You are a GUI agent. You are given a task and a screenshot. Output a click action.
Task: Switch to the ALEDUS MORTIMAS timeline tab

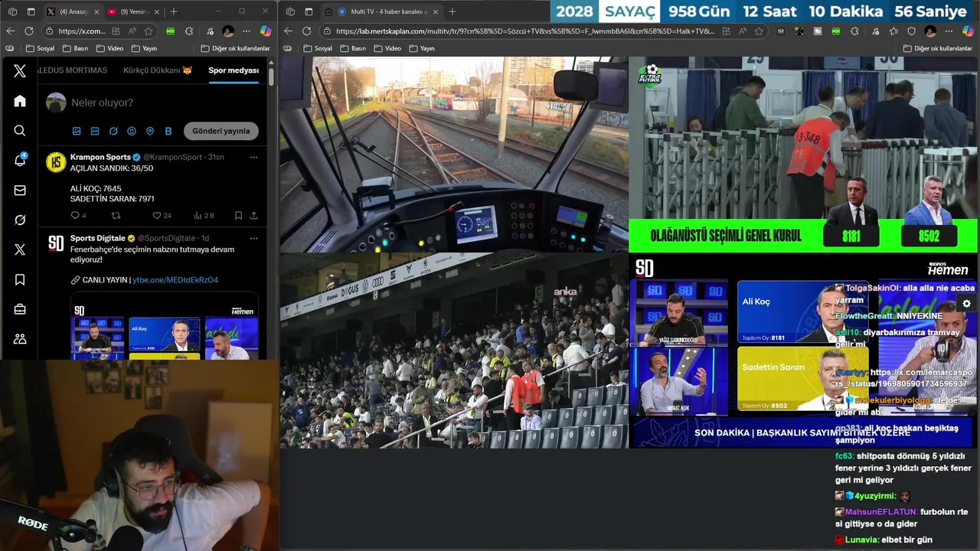coord(72,70)
